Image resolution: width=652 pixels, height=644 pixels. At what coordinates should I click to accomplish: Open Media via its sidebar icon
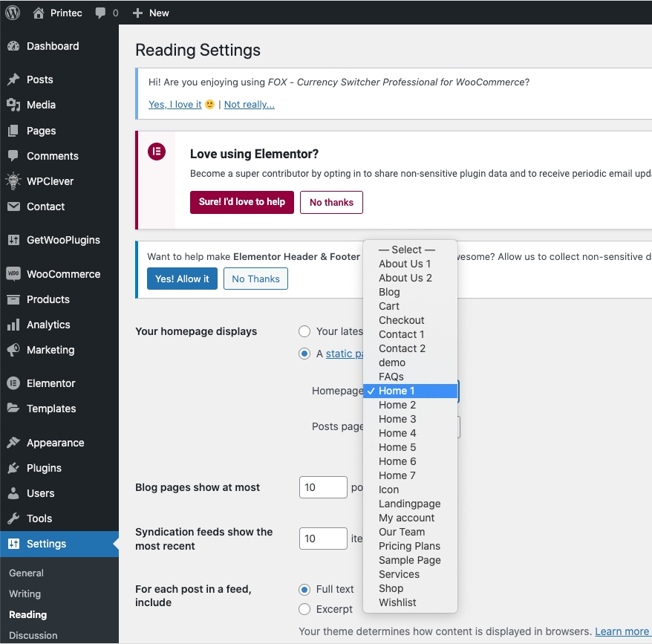[x=13, y=105]
